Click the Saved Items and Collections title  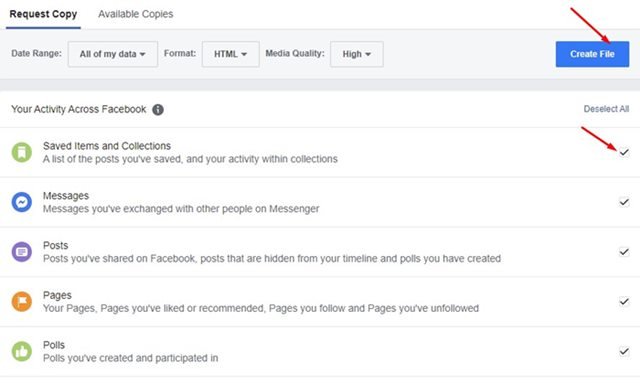click(107, 146)
